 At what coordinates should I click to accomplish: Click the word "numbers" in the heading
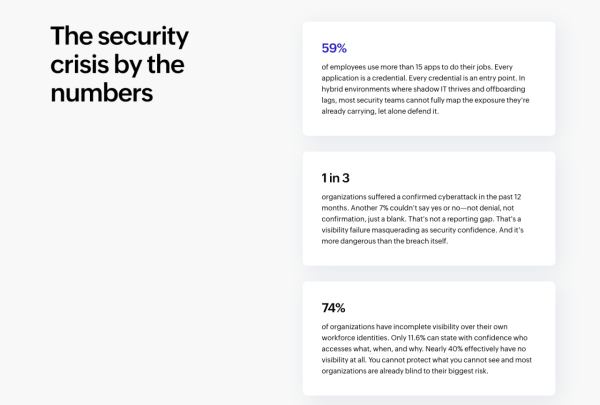coord(102,93)
